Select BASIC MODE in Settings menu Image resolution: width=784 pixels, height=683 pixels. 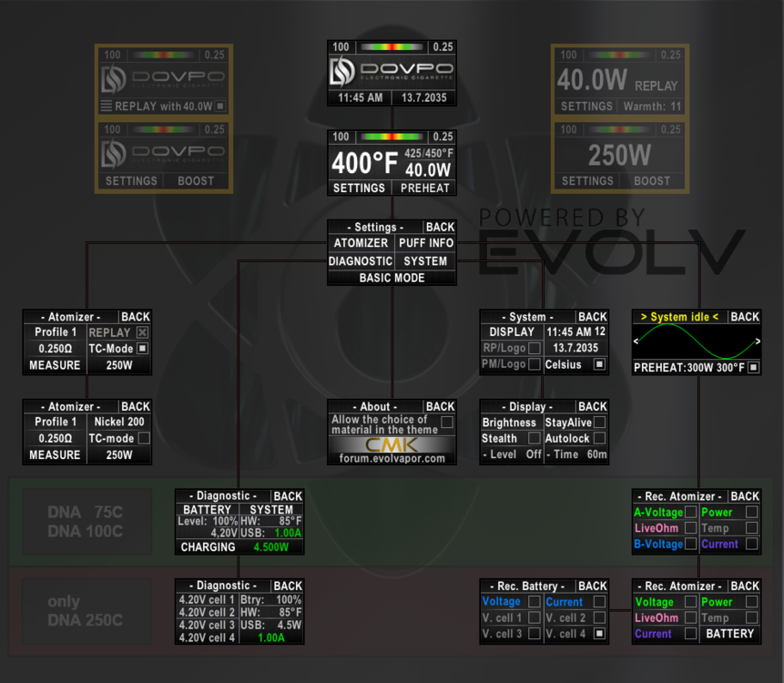tap(392, 278)
